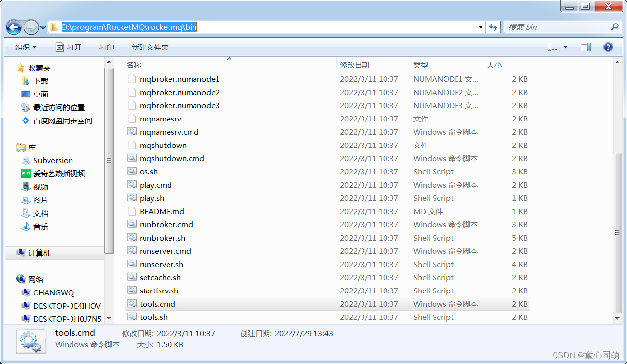Open the view options dropdown arrow
This screenshot has width=627, height=364.
[x=565, y=47]
